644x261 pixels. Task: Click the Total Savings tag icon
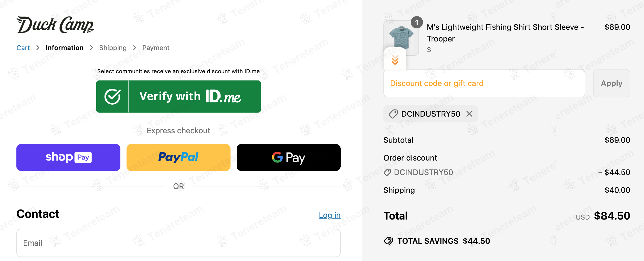click(x=388, y=241)
